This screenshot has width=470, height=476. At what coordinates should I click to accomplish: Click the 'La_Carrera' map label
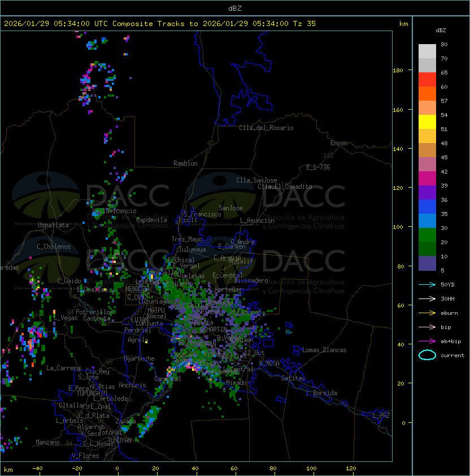pyautogui.click(x=64, y=368)
